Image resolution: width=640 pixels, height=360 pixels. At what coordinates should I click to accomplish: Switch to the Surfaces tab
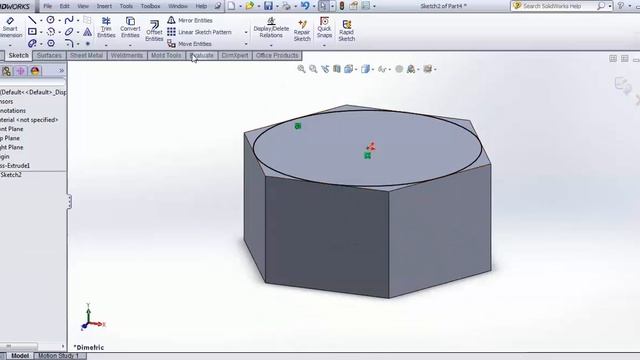(x=49, y=56)
